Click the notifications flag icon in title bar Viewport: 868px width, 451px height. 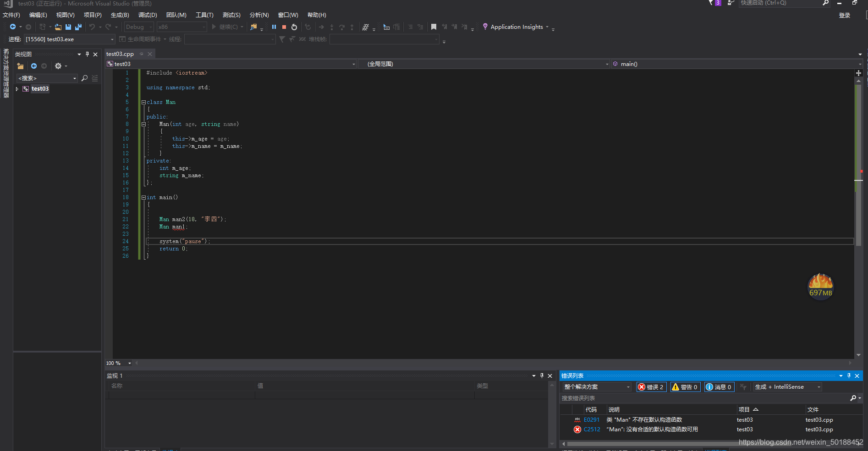point(712,3)
